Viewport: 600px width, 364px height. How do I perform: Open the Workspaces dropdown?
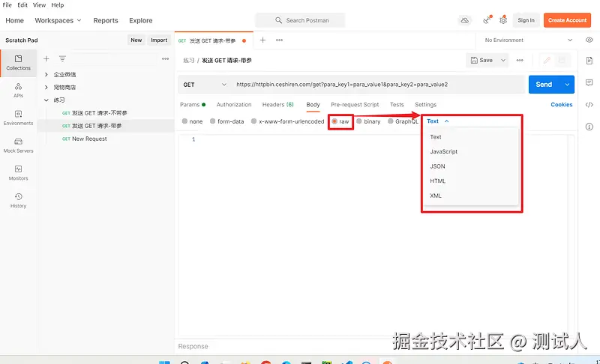coord(58,20)
